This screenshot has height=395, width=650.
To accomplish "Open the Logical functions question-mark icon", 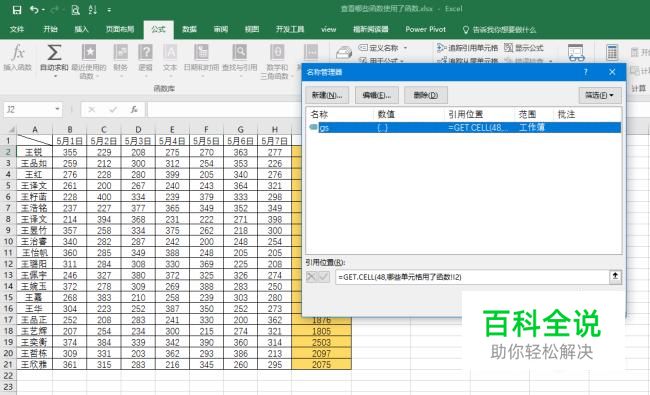I will tap(145, 53).
